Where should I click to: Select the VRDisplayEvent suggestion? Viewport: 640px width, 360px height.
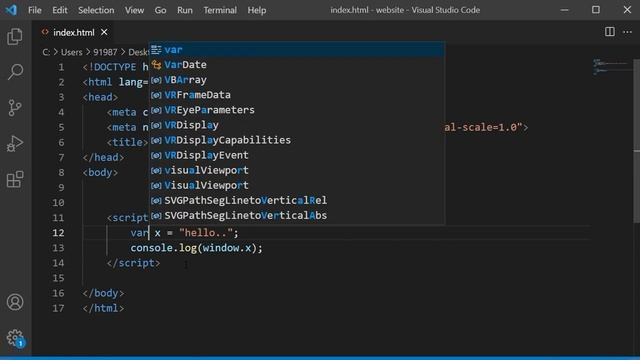click(x=297, y=155)
